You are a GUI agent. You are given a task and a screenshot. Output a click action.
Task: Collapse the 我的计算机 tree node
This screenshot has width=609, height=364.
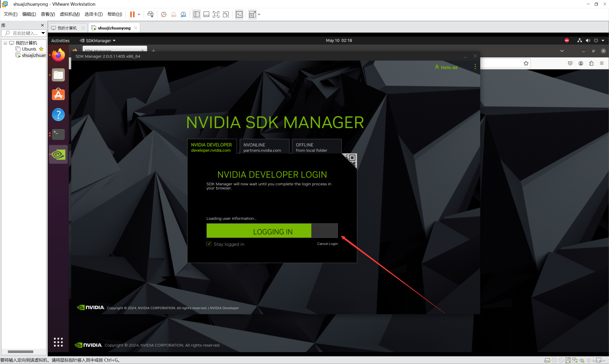(5, 43)
